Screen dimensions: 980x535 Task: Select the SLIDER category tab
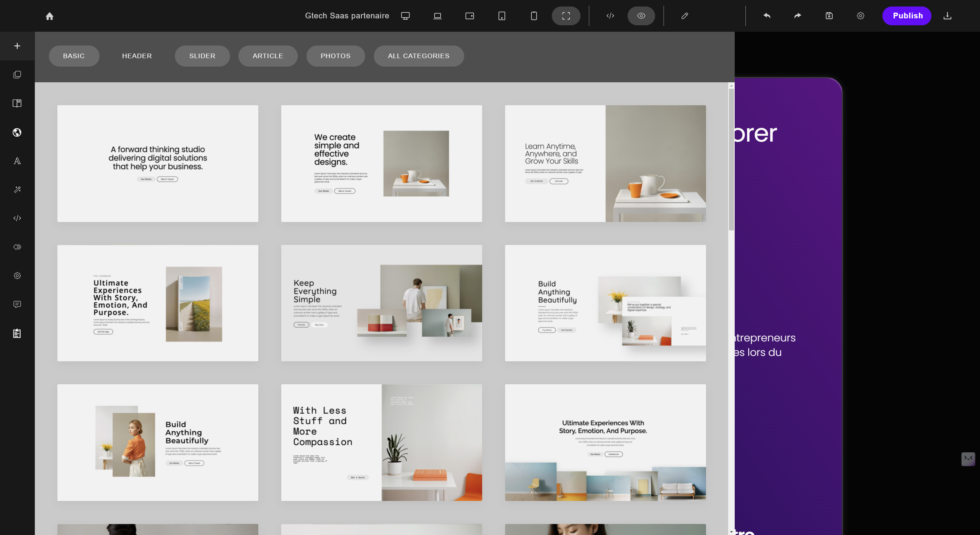point(202,56)
